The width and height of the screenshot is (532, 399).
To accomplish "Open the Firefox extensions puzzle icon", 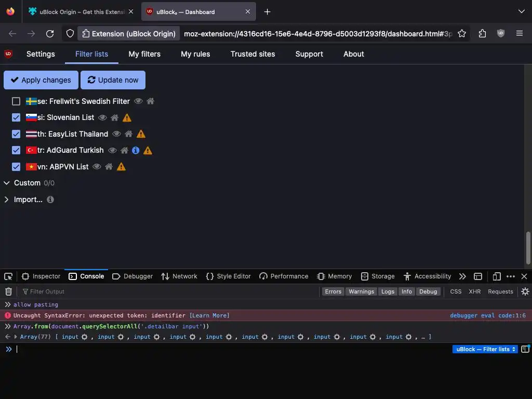I will click(x=482, y=34).
